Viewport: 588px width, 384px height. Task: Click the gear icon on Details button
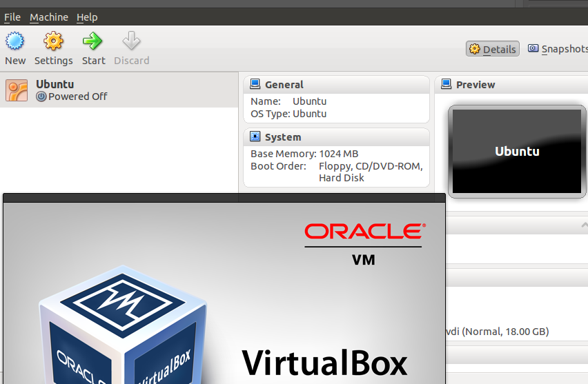[x=474, y=49]
